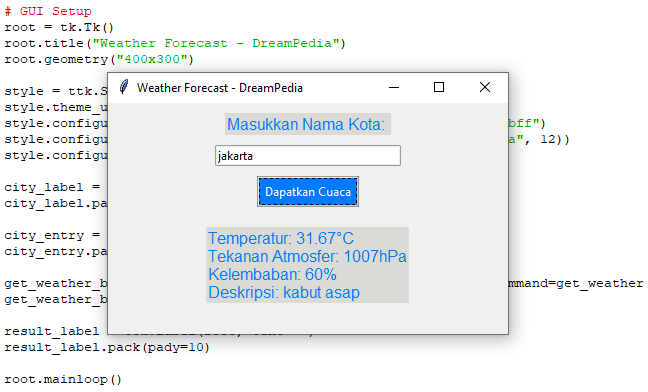Minimize the Weather Forecast window

pyautogui.click(x=394, y=88)
